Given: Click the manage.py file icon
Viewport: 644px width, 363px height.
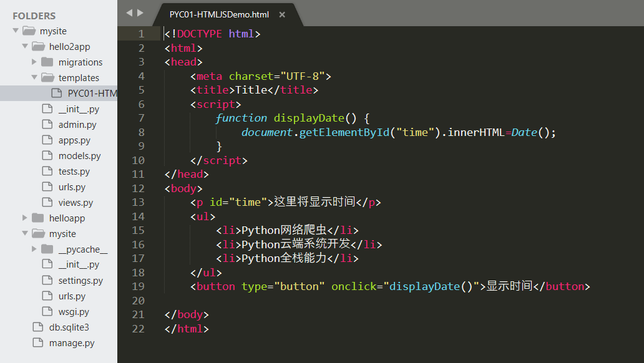Looking at the screenshot, I should coord(37,342).
